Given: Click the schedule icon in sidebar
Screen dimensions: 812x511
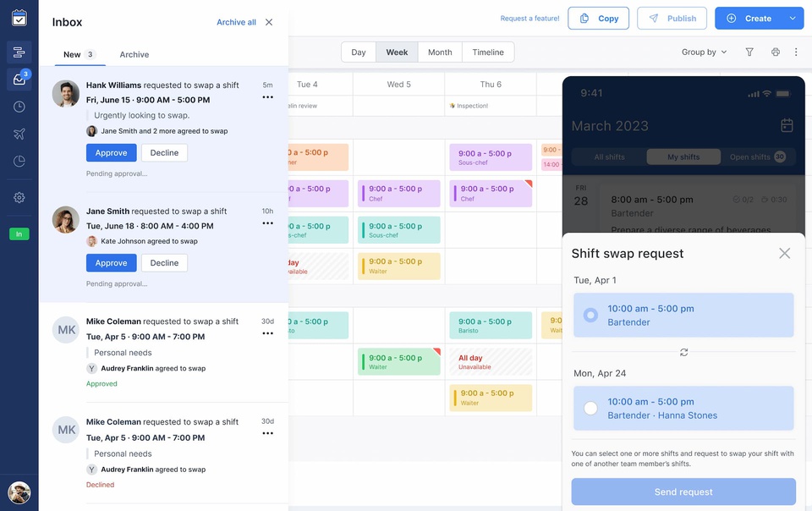Looking at the screenshot, I should tap(19, 52).
